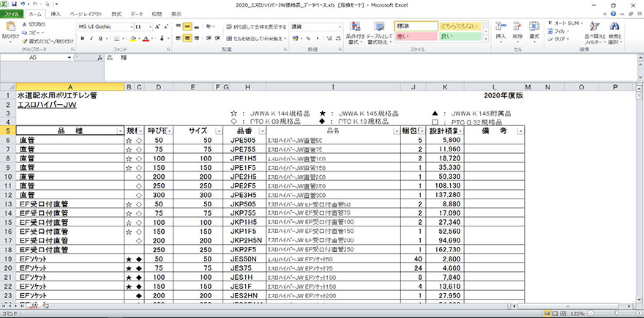Viewport: 644px width, 318px height.
Task: Click the Orientation (text angle) icon
Action: click(209, 26)
